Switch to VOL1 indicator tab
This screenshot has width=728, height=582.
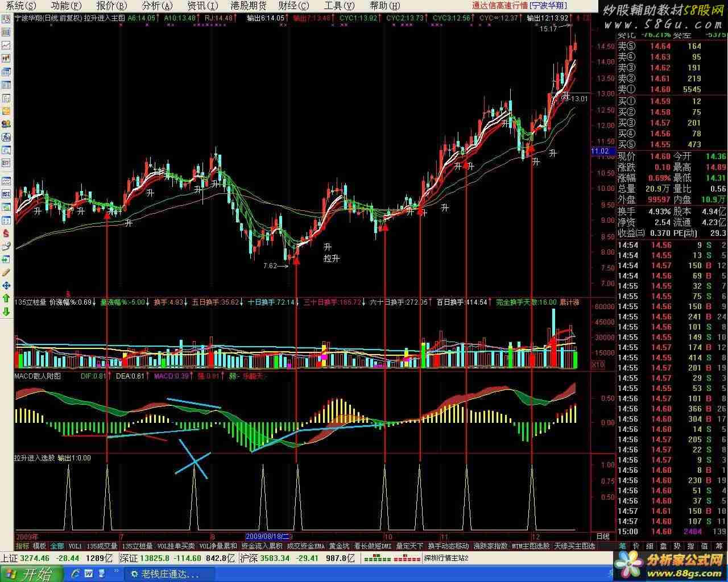[x=75, y=546]
